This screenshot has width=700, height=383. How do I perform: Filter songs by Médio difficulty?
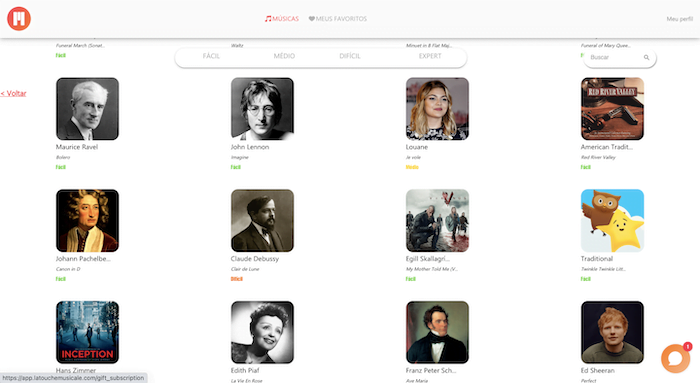coord(284,56)
